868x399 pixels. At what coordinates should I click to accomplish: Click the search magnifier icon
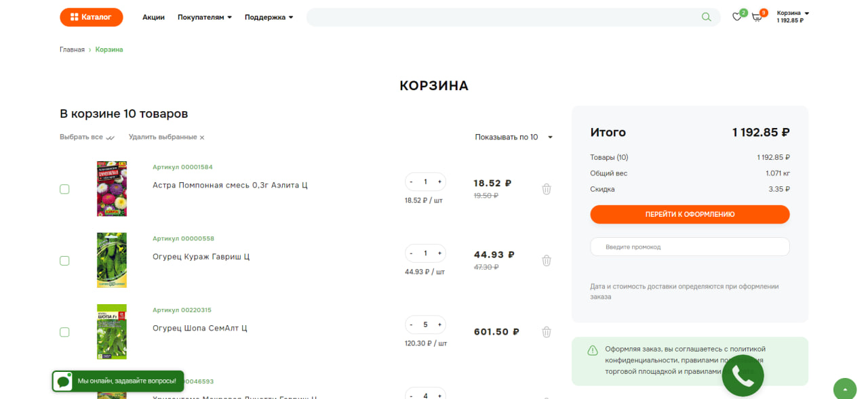(706, 17)
